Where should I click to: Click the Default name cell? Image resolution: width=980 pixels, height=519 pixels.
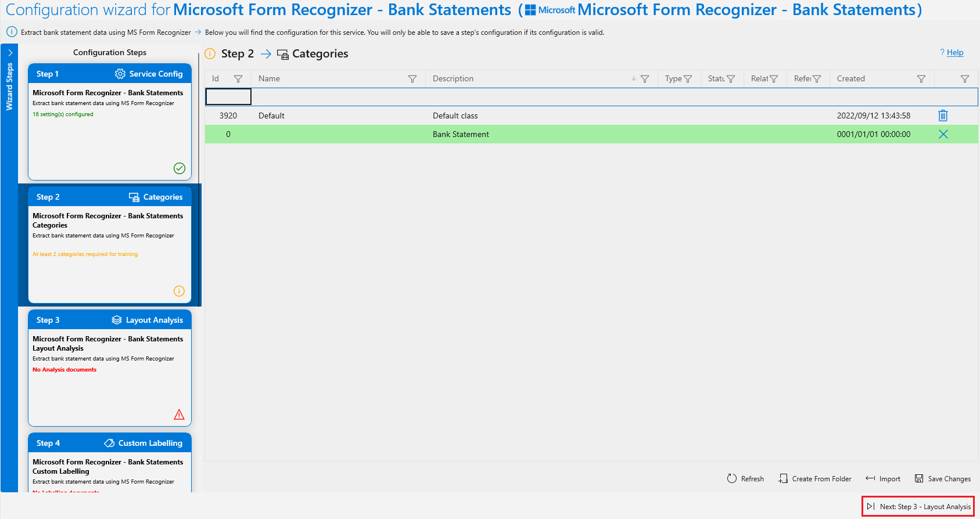click(338, 116)
